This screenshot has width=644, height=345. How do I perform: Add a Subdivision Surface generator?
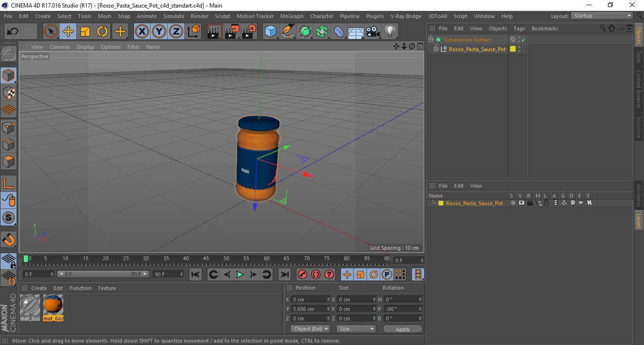[305, 32]
